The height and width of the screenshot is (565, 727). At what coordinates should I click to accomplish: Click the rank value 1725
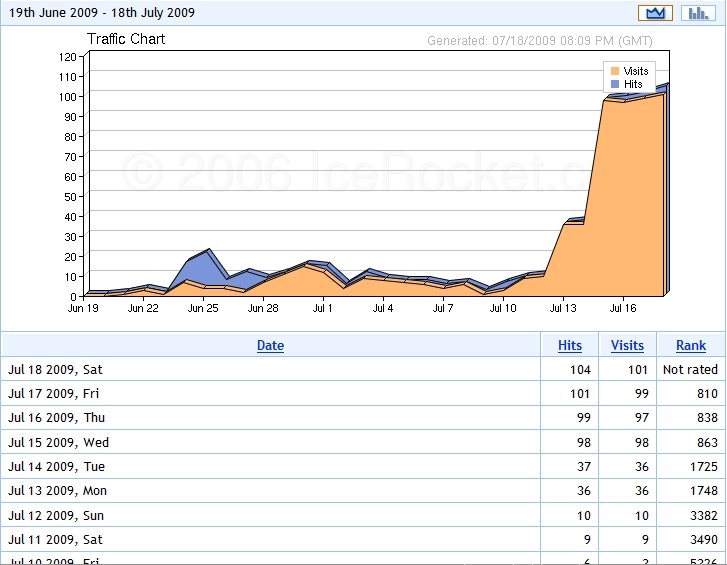point(704,466)
